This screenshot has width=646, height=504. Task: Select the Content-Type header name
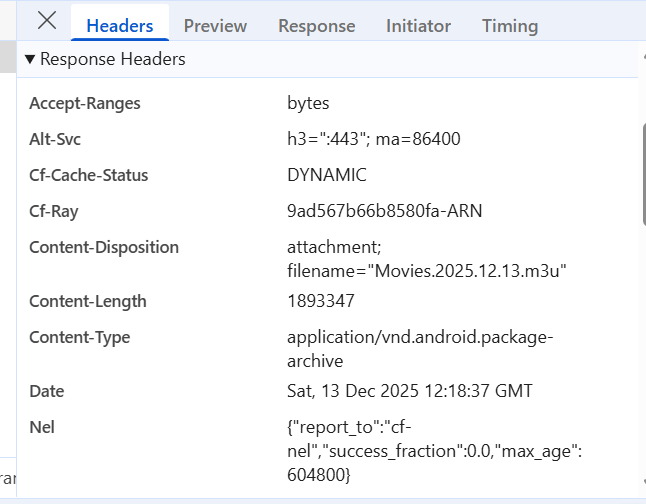pos(80,337)
